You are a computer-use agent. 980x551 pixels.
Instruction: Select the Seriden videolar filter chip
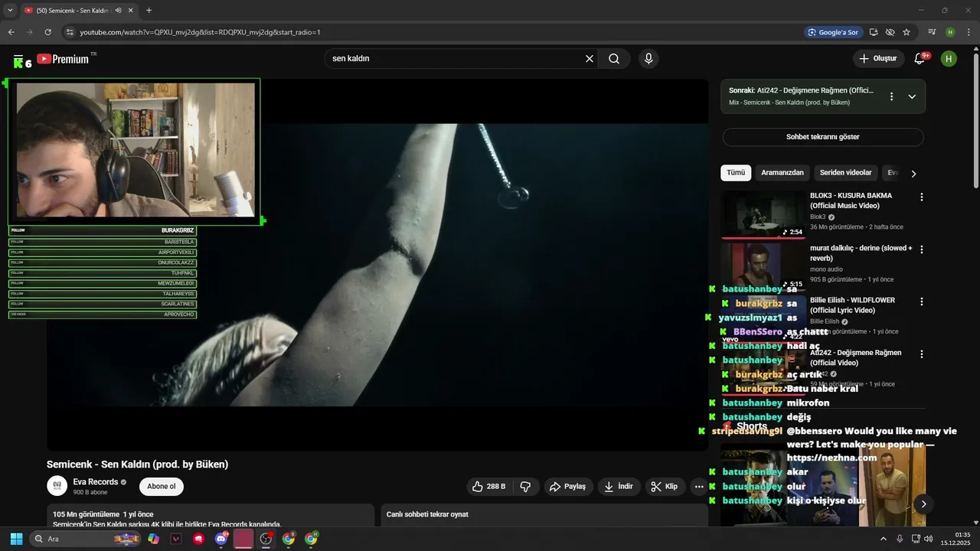(x=846, y=173)
